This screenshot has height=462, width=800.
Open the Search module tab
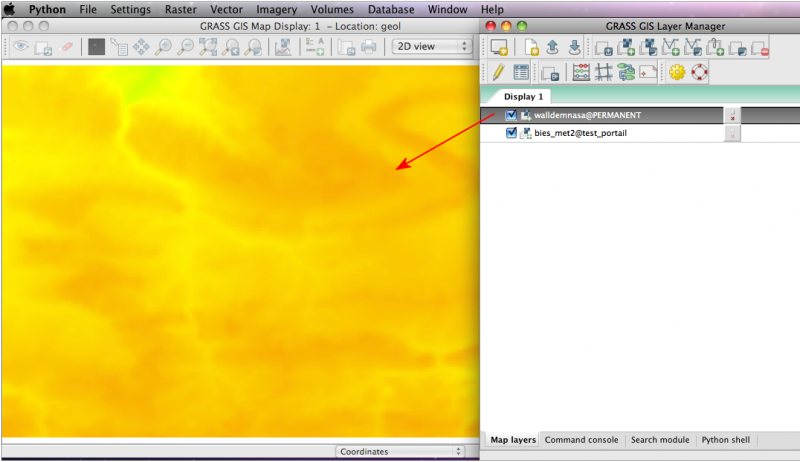click(x=660, y=440)
